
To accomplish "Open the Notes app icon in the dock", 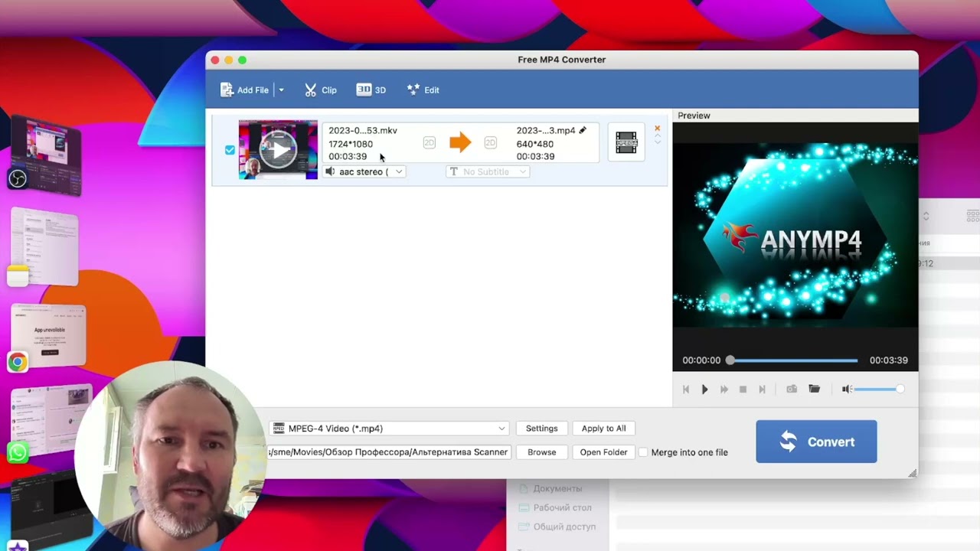I will pos(18,276).
